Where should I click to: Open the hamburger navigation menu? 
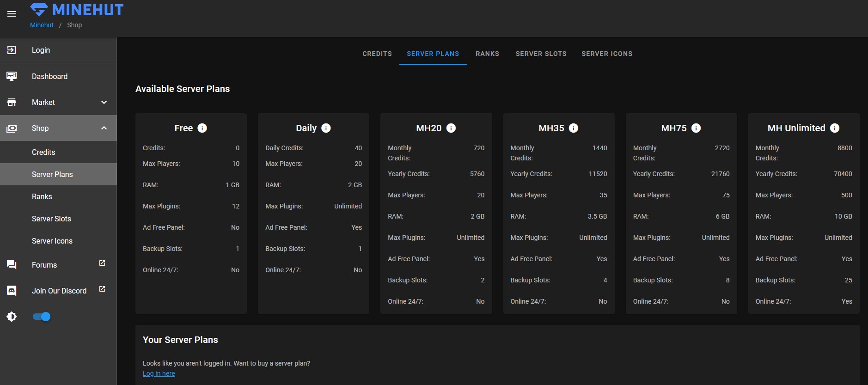[x=12, y=14]
